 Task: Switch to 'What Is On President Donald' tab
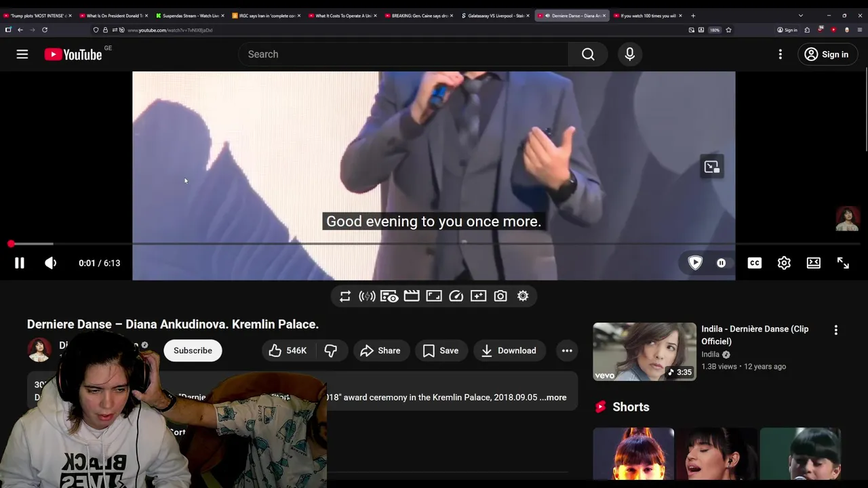click(x=113, y=16)
